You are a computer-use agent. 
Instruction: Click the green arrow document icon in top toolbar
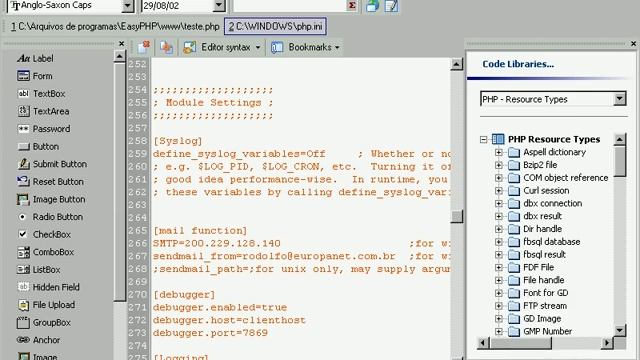pyautogui.click(x=372, y=5)
